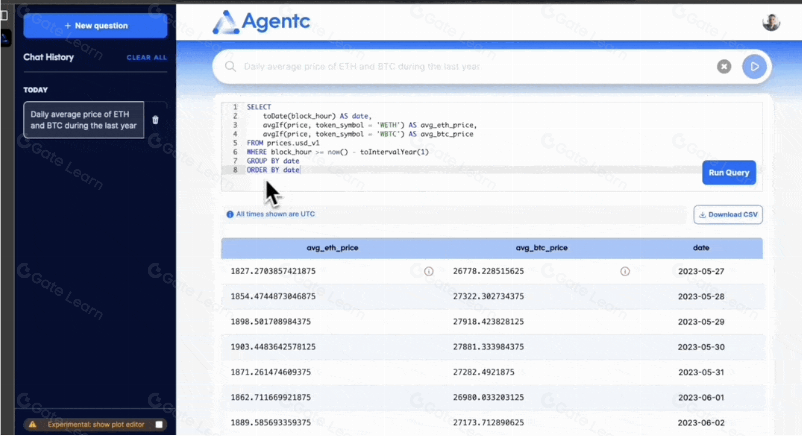Select date cell 2023-05-30
Image resolution: width=802 pixels, height=436 pixels.
click(701, 347)
